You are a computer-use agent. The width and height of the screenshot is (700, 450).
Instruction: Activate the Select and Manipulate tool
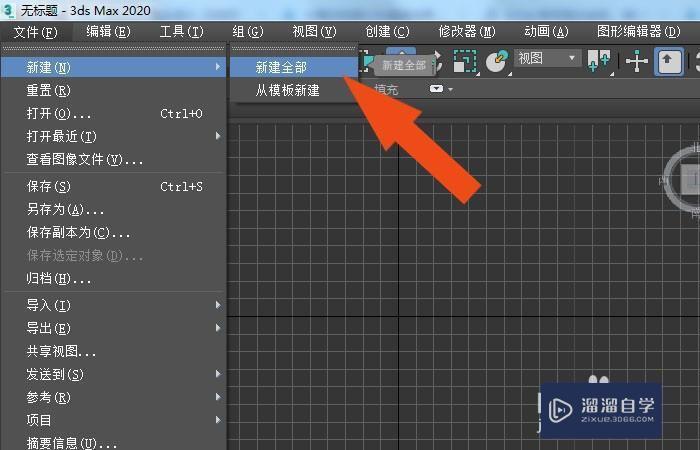(x=637, y=61)
